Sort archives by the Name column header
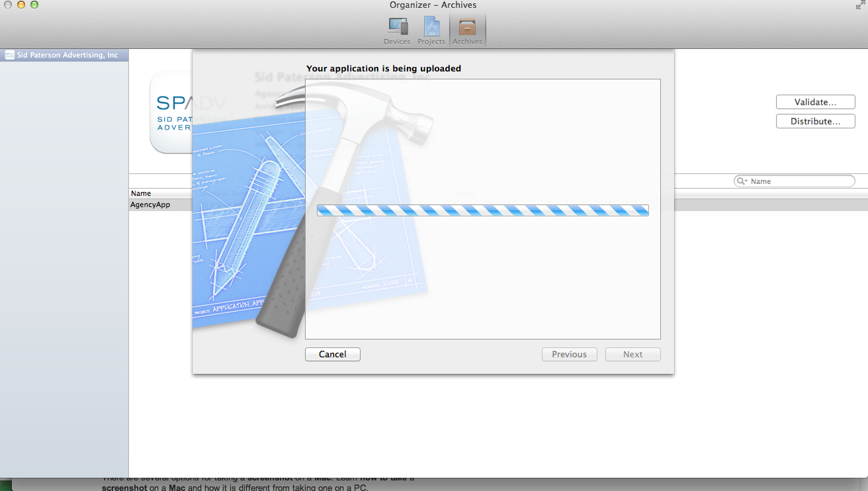This screenshot has width=868, height=491. 141,193
